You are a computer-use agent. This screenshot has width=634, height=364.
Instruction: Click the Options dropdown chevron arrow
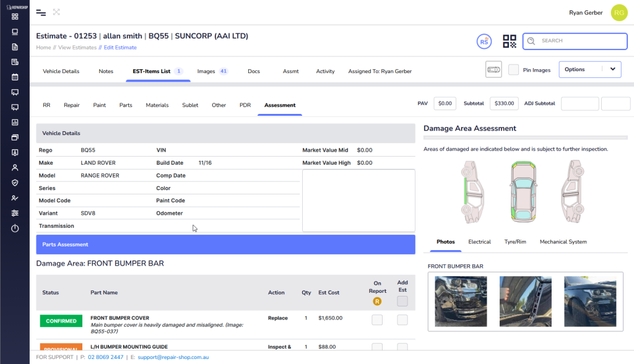point(612,69)
